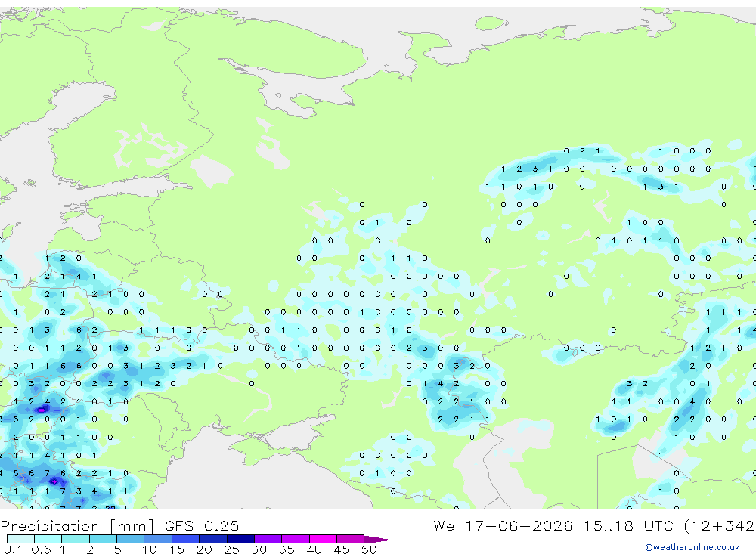Pick the 10–15 mm blue legend swatch
This screenshot has height=554, width=756.
pos(158,539)
